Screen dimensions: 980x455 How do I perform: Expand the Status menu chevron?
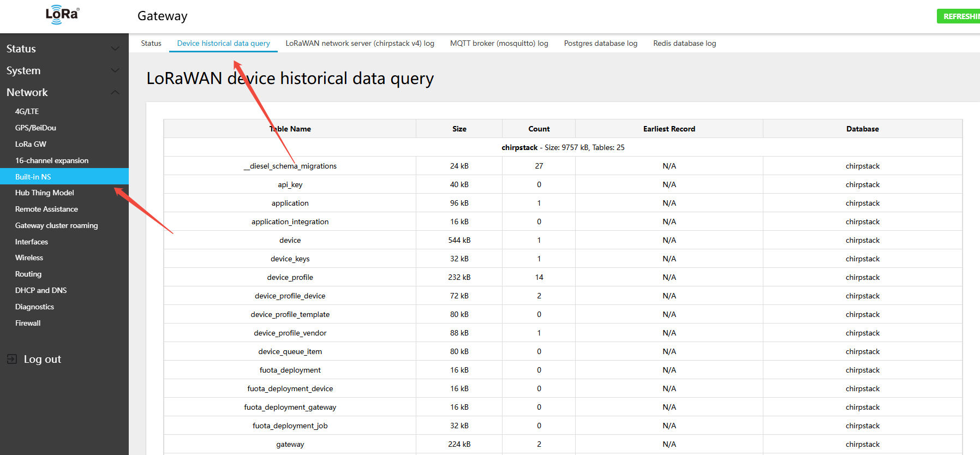(x=115, y=49)
